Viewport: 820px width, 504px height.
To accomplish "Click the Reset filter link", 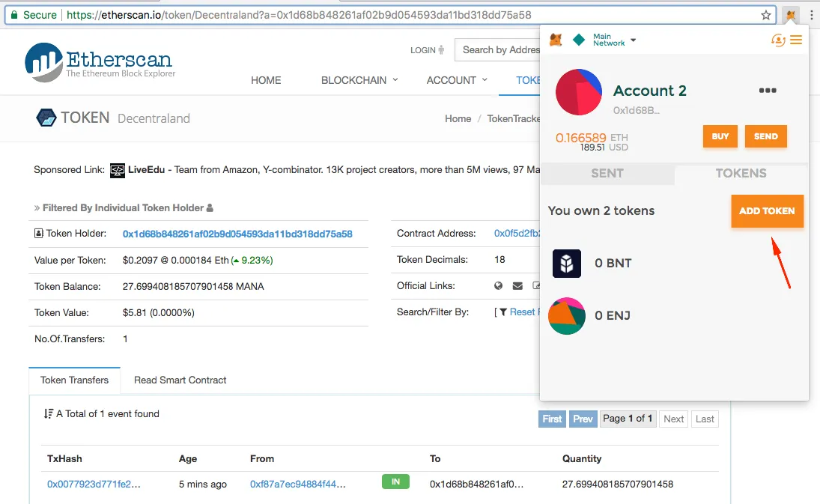I will [x=525, y=312].
